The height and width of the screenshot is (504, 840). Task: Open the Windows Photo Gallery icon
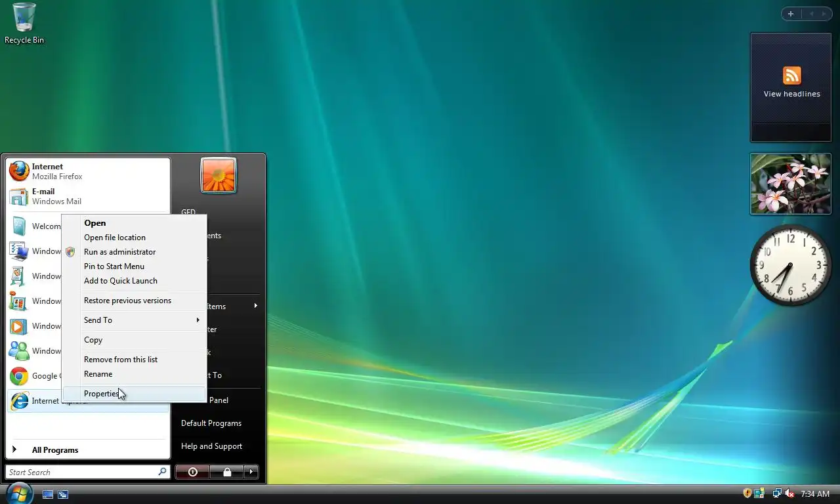tap(19, 301)
